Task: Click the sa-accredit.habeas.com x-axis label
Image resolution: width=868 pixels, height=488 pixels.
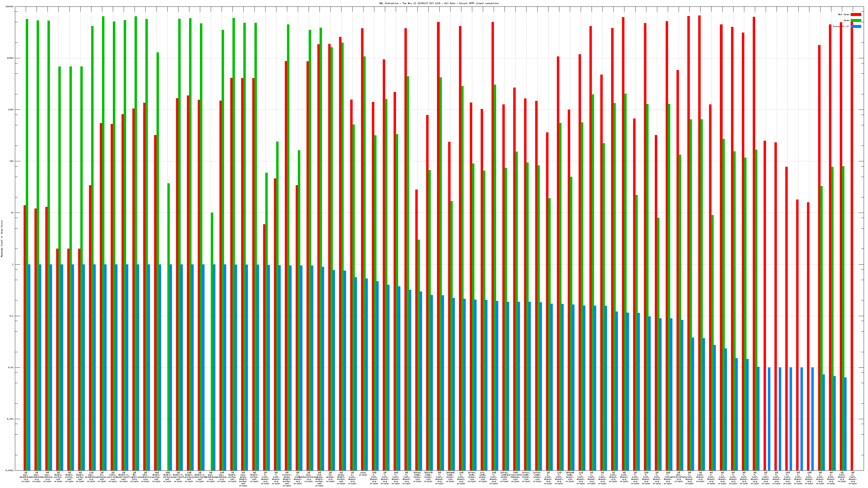Action: point(515,477)
